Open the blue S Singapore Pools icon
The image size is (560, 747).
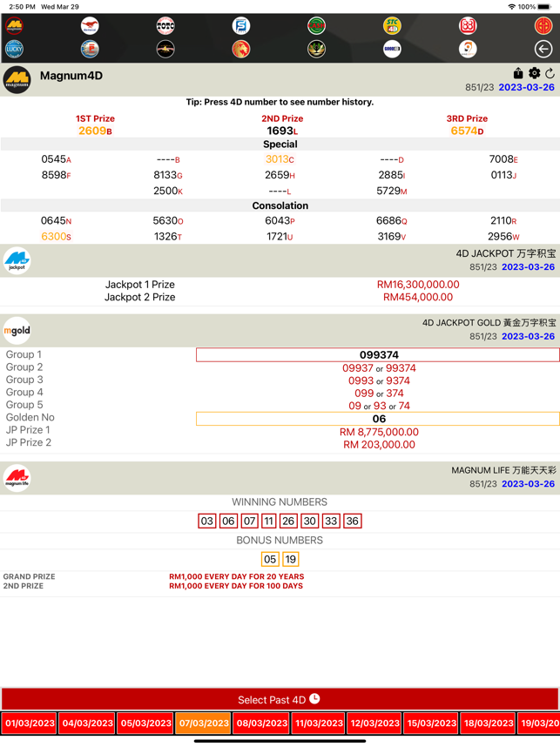point(241,25)
